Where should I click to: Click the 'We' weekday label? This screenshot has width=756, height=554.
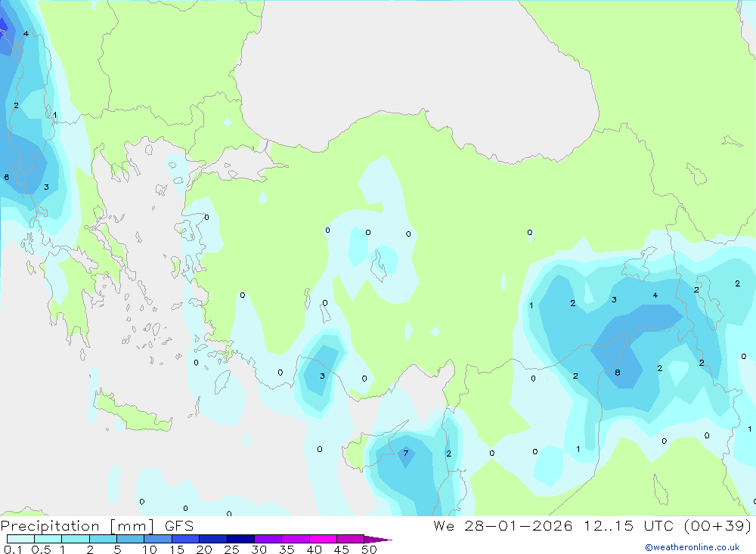pyautogui.click(x=444, y=525)
